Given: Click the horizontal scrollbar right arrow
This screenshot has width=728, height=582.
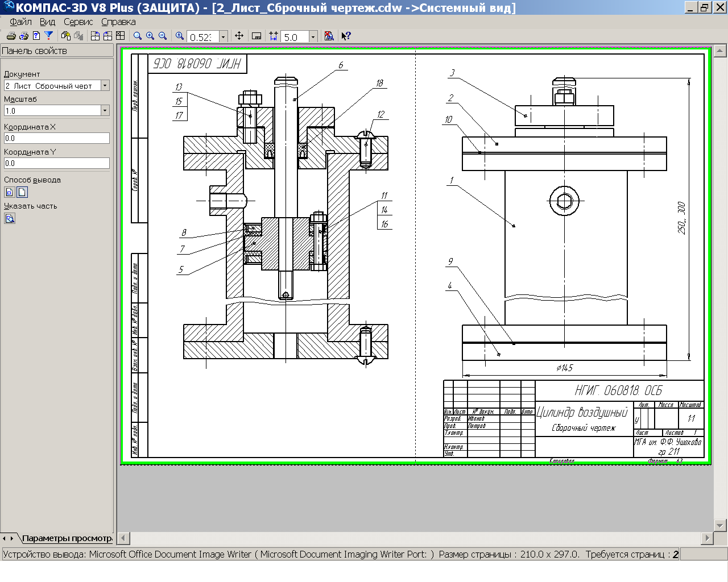Looking at the screenshot, I should tap(707, 538).
